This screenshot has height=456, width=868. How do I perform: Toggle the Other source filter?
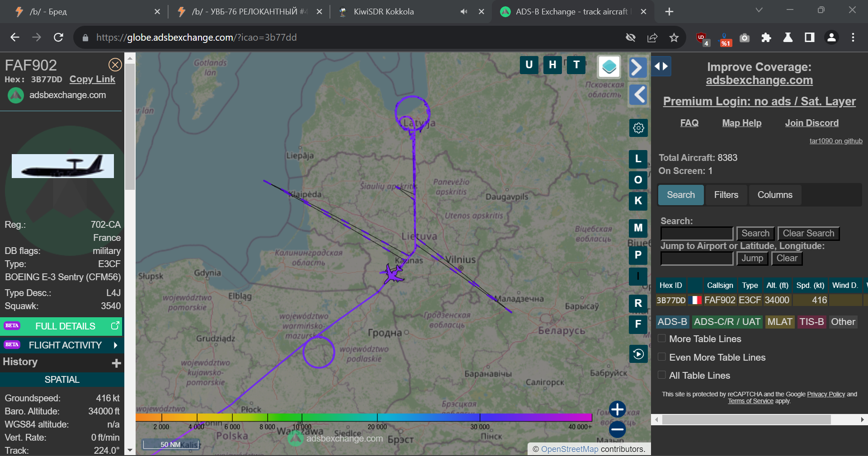click(843, 322)
